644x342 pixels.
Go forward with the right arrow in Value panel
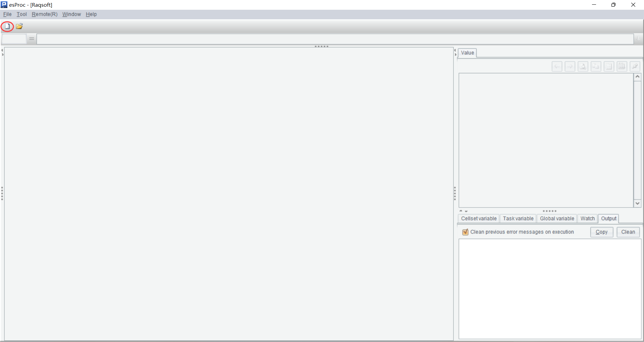(x=570, y=66)
